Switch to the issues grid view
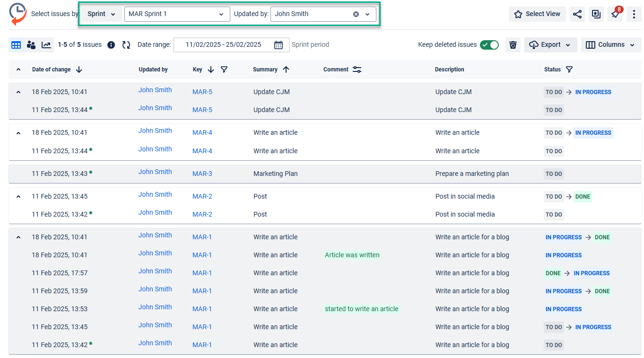 coord(16,44)
